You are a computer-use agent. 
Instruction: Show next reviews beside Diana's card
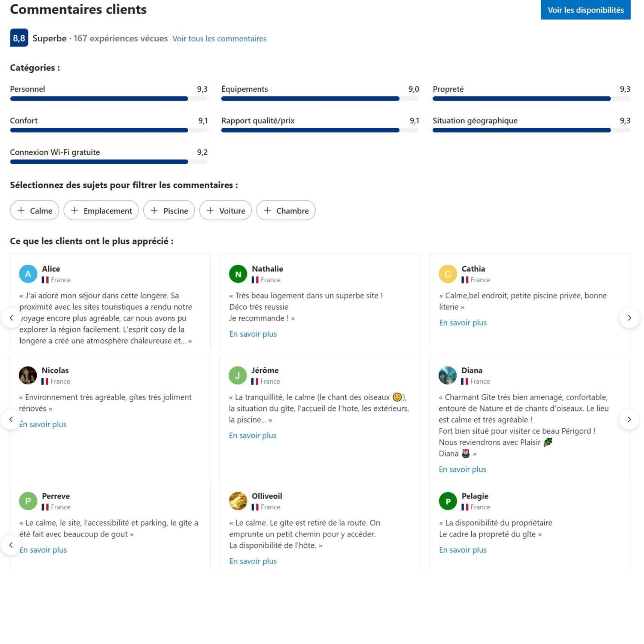click(x=629, y=419)
